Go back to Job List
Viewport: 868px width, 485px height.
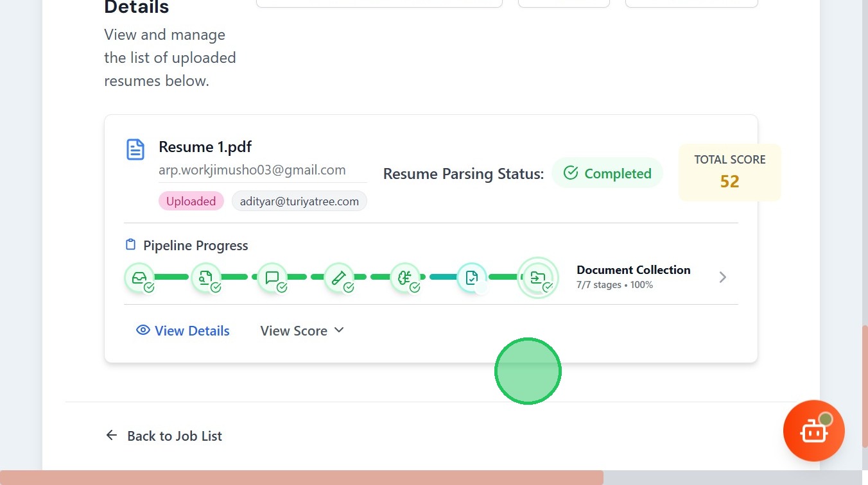[164, 436]
